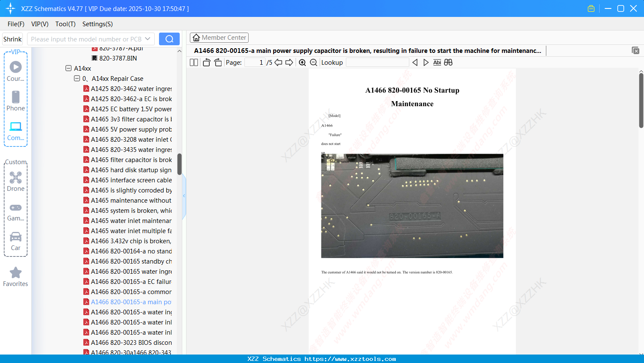Click the file tree scrollbar thumb
Screen dimensions: 644x363
(179, 164)
